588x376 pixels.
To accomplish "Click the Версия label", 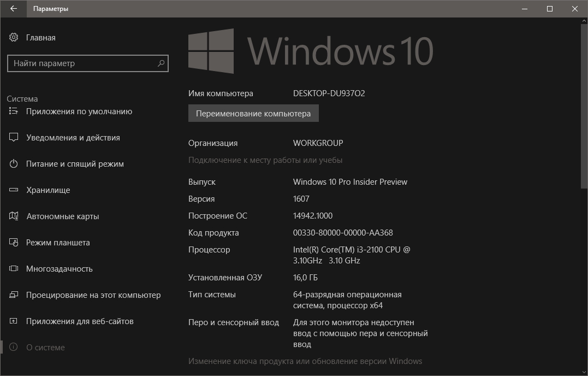I will tap(201, 199).
